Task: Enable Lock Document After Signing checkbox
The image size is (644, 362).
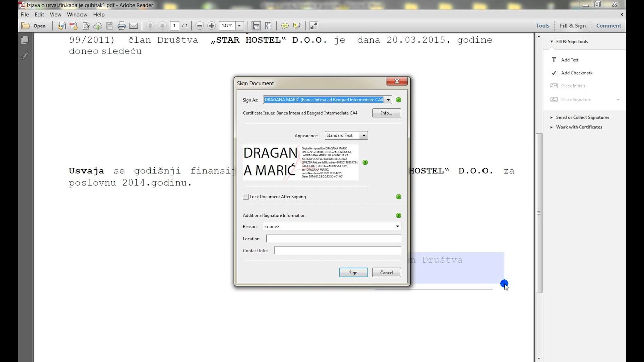Action: coord(246,197)
